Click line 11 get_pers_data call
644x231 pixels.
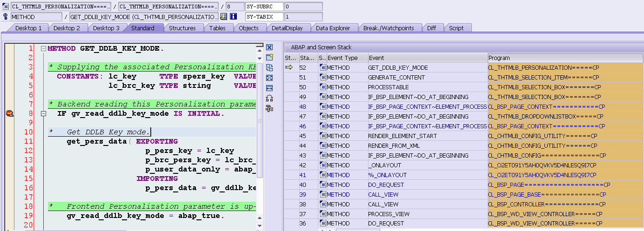(x=122, y=141)
